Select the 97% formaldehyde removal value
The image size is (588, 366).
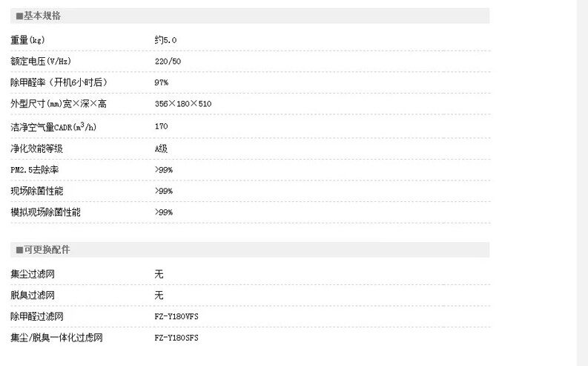tap(162, 82)
